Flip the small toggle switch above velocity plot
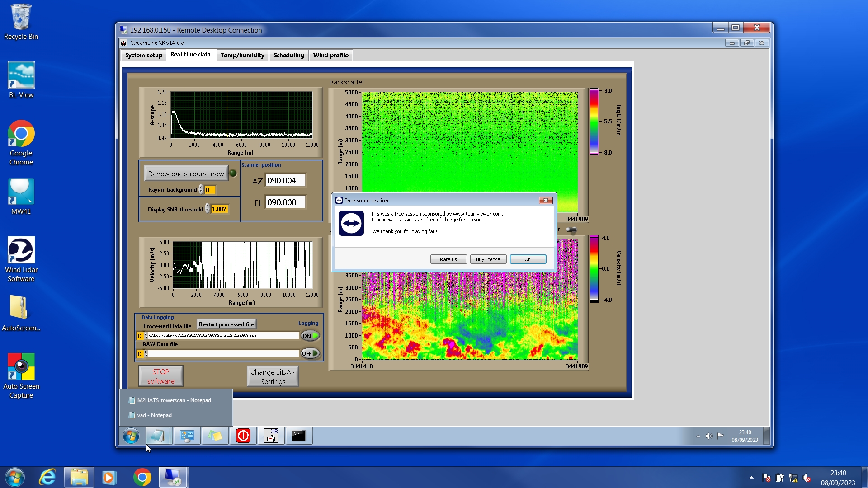The image size is (868, 488). click(x=571, y=230)
